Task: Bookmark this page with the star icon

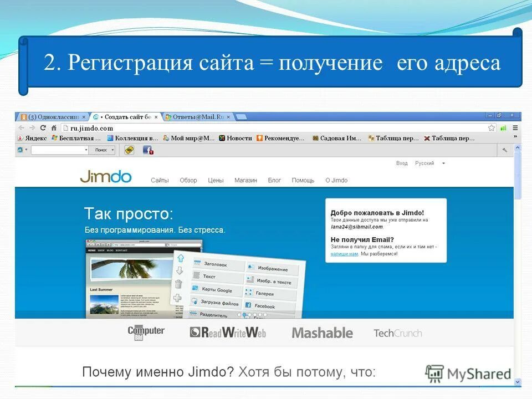Action: pos(491,128)
